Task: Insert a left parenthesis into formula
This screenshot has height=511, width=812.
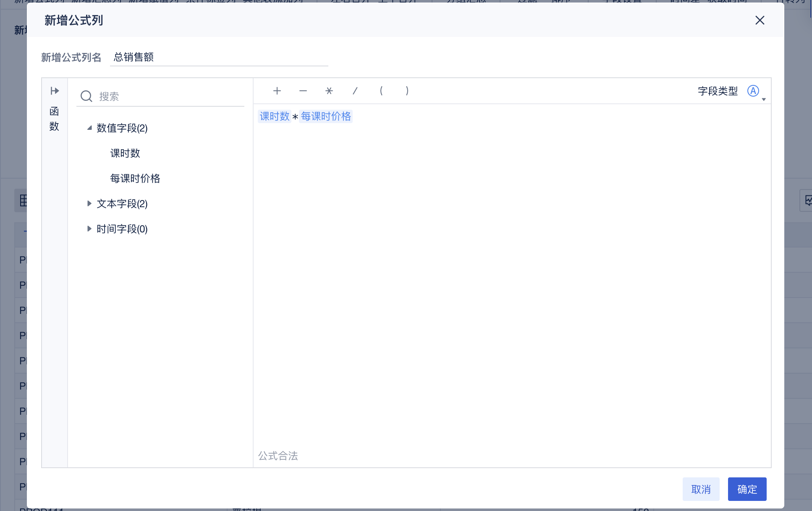Action: pyautogui.click(x=381, y=91)
